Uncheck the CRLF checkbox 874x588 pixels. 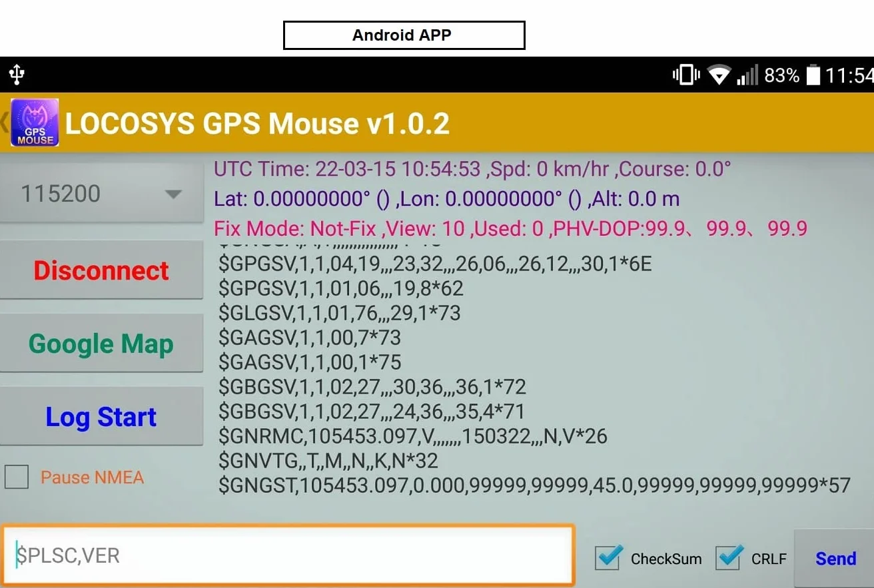pyautogui.click(x=729, y=557)
